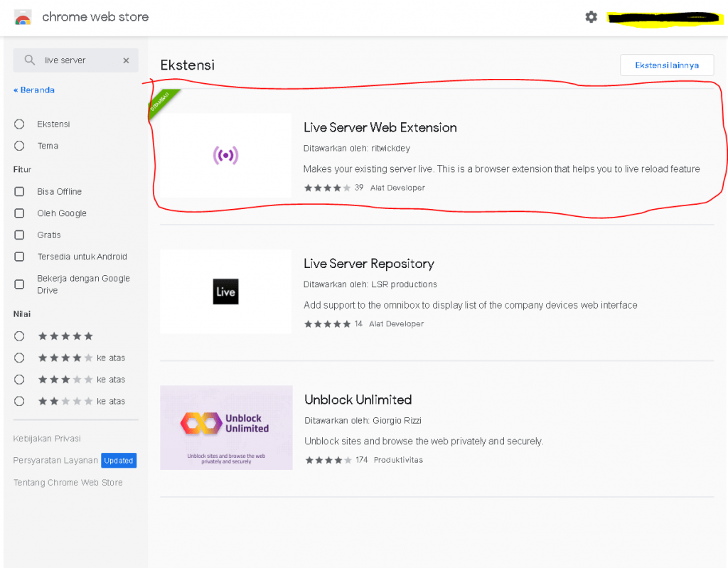The width and height of the screenshot is (728, 568).
Task: Select the Tema radio button
Action: 19,146
